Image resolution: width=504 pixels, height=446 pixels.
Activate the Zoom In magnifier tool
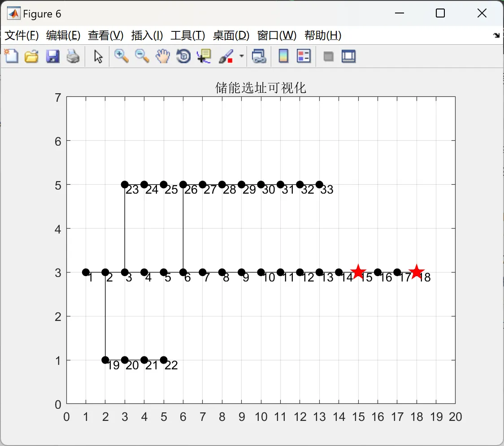(121, 56)
